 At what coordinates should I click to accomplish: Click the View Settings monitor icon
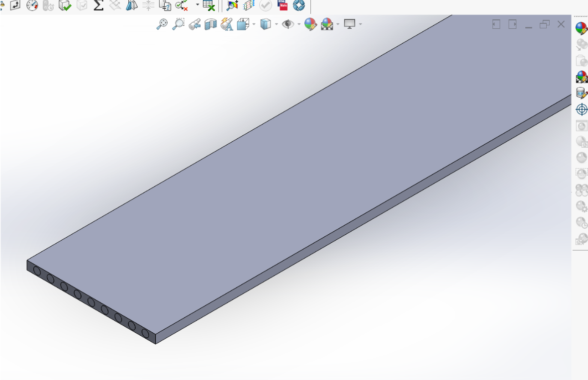(x=350, y=24)
